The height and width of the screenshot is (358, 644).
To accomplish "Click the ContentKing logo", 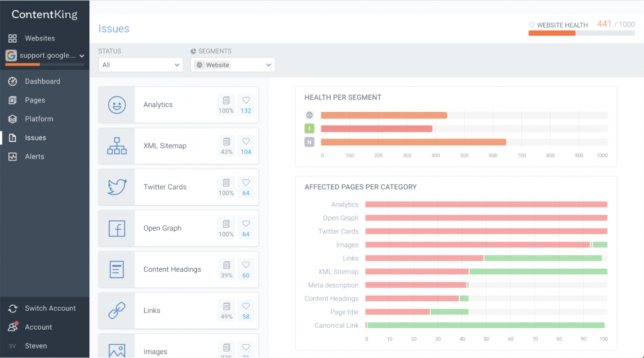I will [45, 14].
